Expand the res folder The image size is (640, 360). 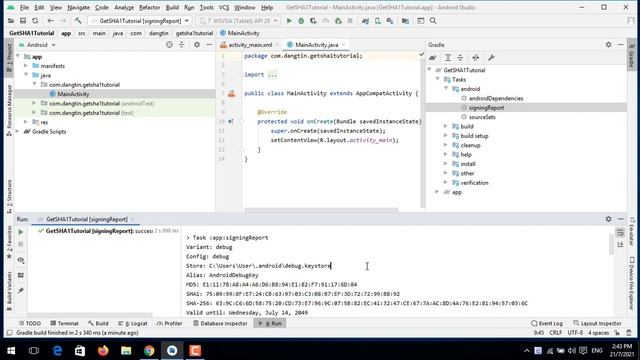26,122
